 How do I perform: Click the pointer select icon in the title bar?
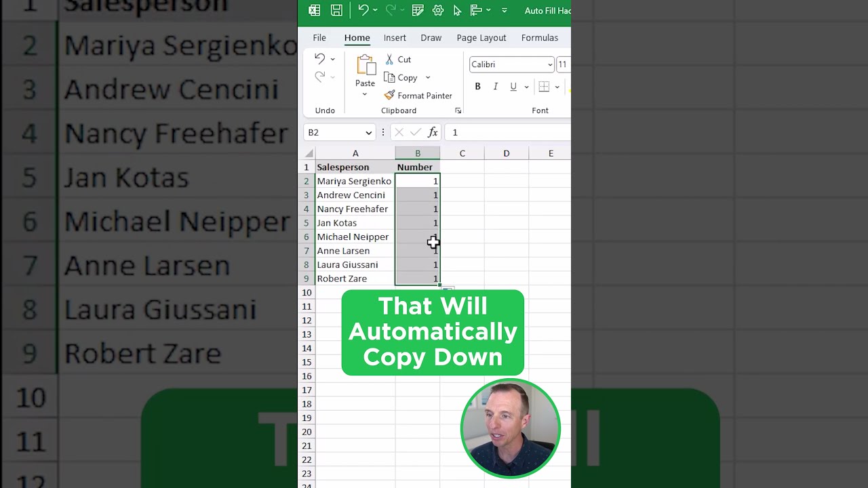(x=457, y=10)
